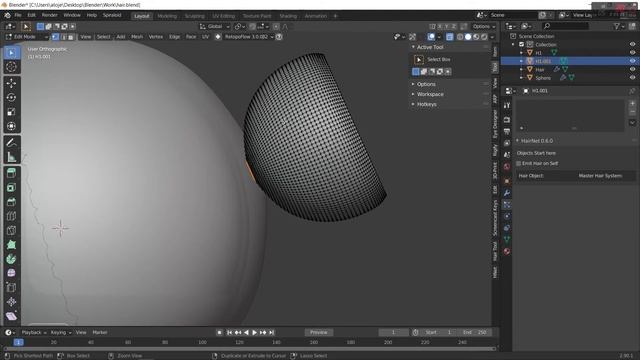Image resolution: width=640 pixels, height=360 pixels.
Task: Click the outliner search field
Action: (x=565, y=26)
